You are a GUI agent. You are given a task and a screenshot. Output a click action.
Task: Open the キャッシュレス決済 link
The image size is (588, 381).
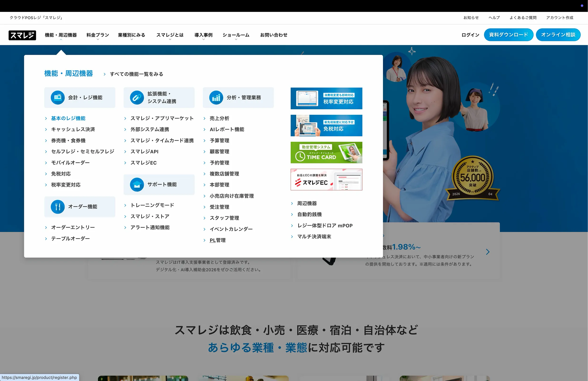(x=73, y=129)
